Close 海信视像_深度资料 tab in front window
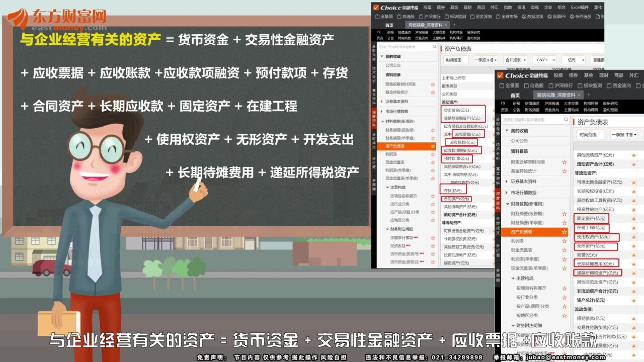Image resolution: width=644 pixels, height=362 pixels. click(x=579, y=95)
